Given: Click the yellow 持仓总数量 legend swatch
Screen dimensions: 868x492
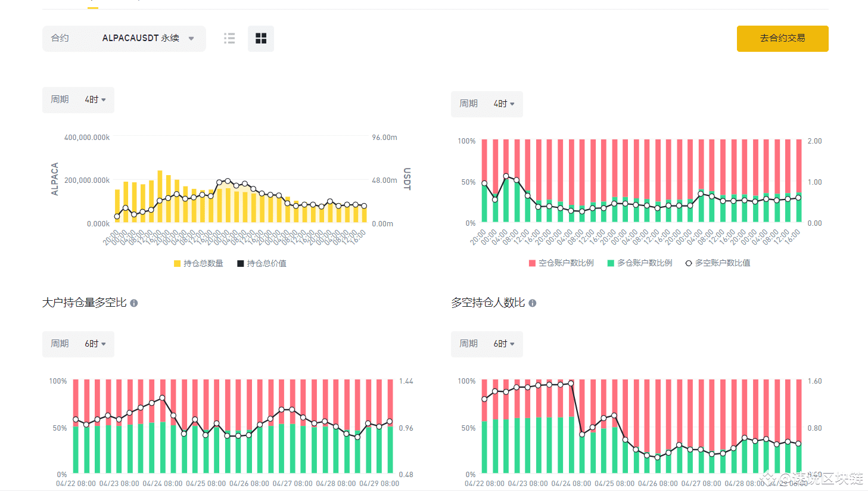Looking at the screenshot, I should click(x=177, y=264).
